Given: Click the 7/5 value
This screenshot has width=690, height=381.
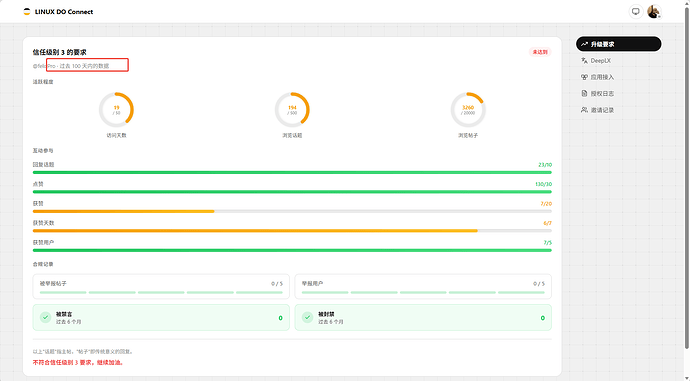Looking at the screenshot, I should [x=547, y=242].
